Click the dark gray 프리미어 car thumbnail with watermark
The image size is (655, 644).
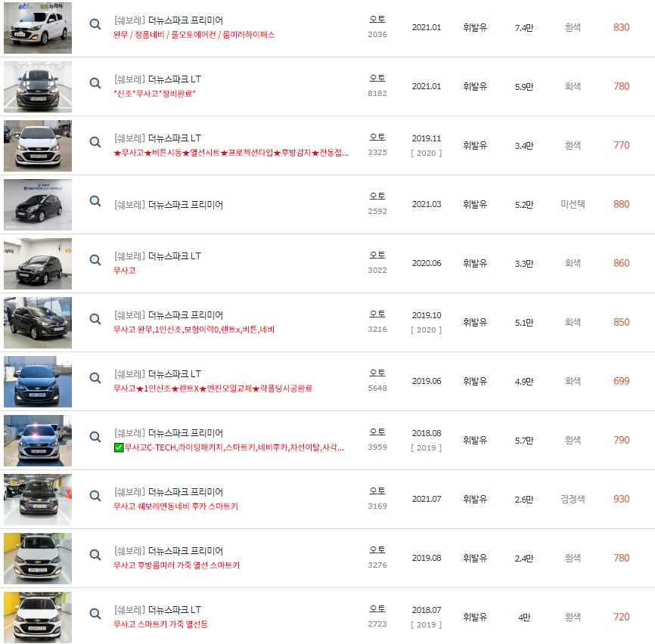36,204
